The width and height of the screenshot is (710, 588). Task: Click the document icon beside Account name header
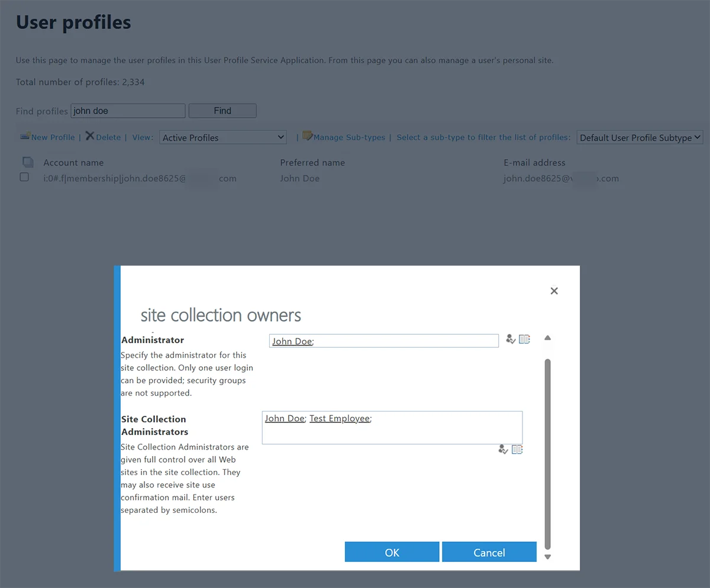click(28, 161)
